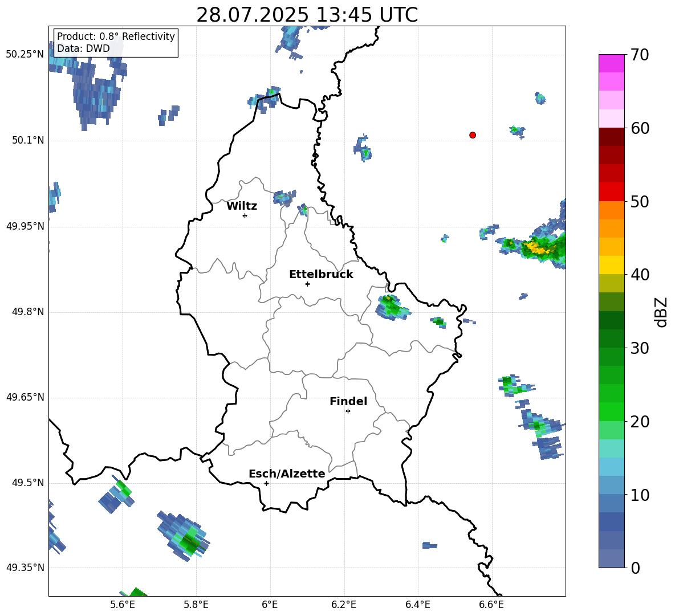Click the 49.95°N latitude label
The width and height of the screenshot is (675, 616).
25,226
